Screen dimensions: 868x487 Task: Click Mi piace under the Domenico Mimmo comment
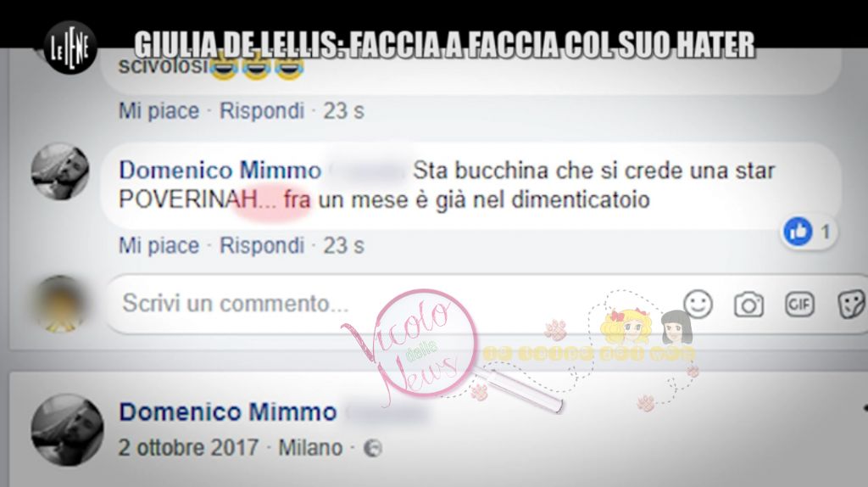(x=159, y=245)
